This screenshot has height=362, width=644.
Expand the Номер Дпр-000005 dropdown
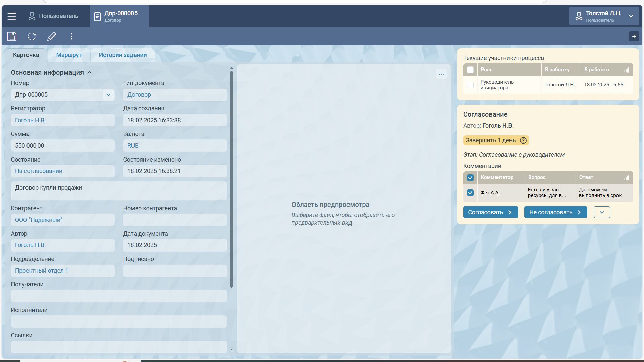tap(108, 95)
